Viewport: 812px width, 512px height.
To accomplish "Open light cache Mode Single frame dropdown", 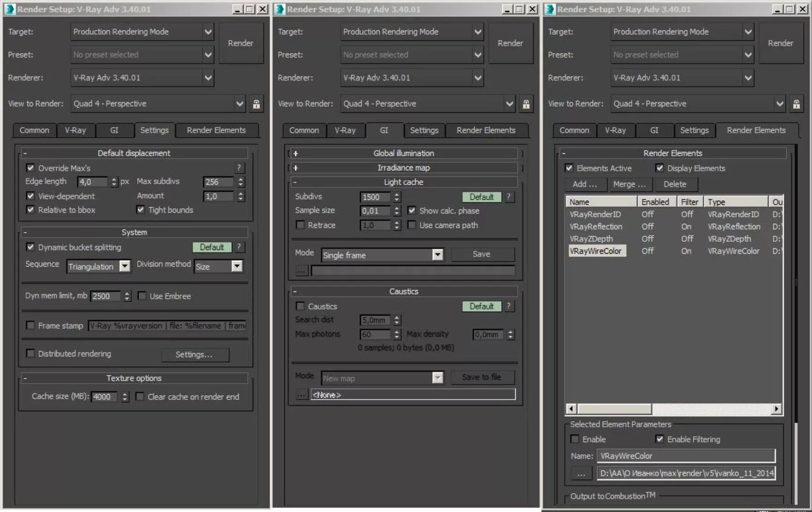I will pos(382,255).
